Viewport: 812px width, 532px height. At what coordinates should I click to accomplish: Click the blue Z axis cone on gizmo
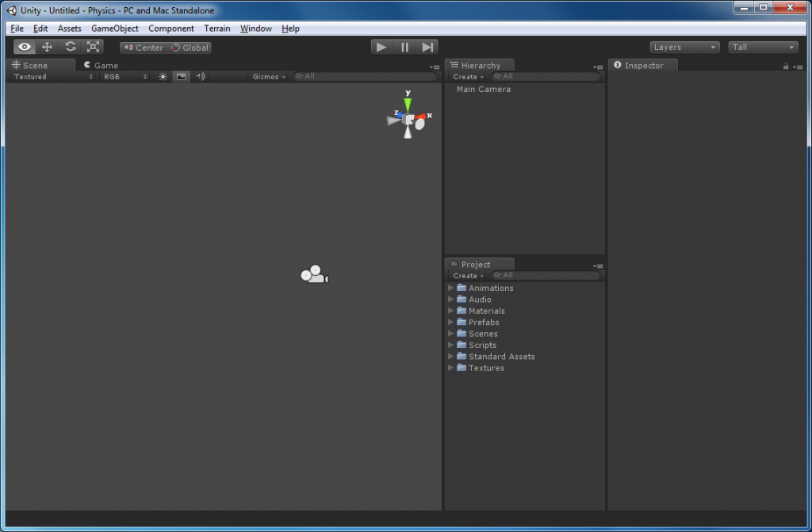pos(400,115)
